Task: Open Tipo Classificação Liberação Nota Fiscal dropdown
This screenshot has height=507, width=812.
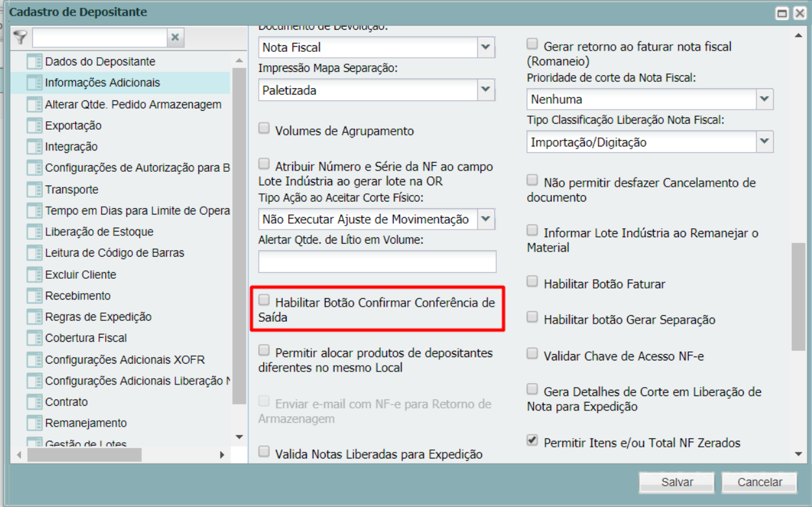Action: tap(765, 142)
